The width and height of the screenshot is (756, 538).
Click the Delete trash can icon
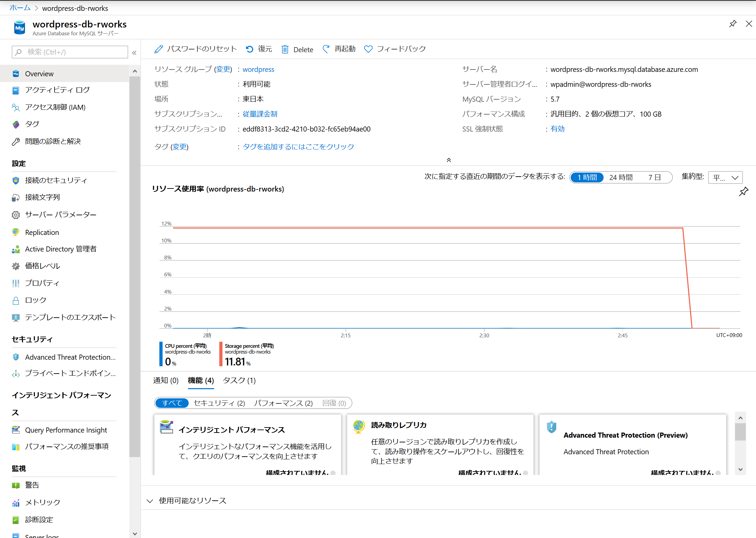[x=285, y=49]
